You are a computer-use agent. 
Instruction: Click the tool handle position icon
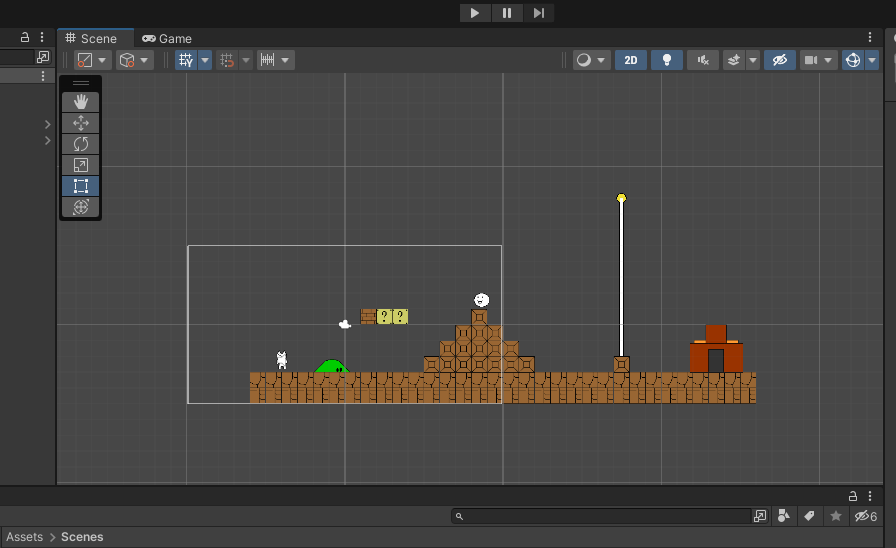click(x=85, y=60)
